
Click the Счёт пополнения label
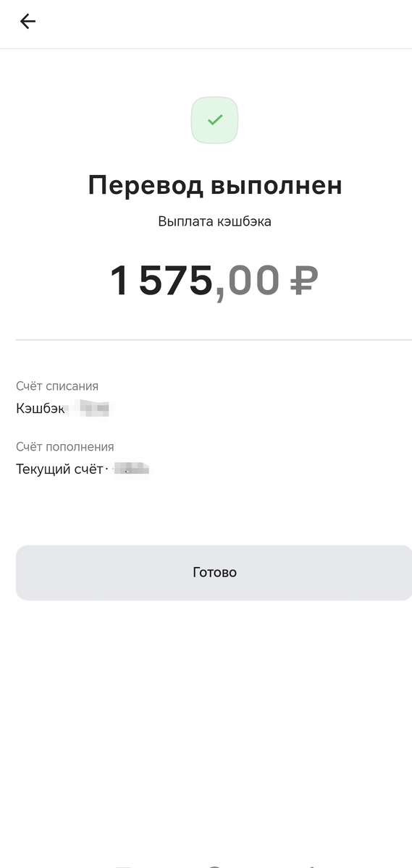[x=65, y=447]
